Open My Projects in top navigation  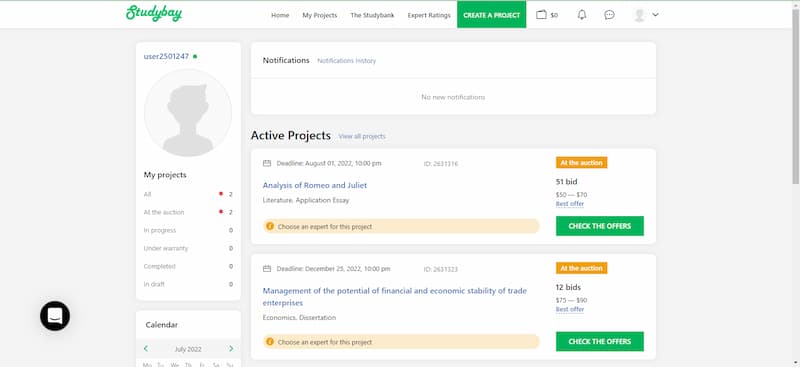[320, 15]
